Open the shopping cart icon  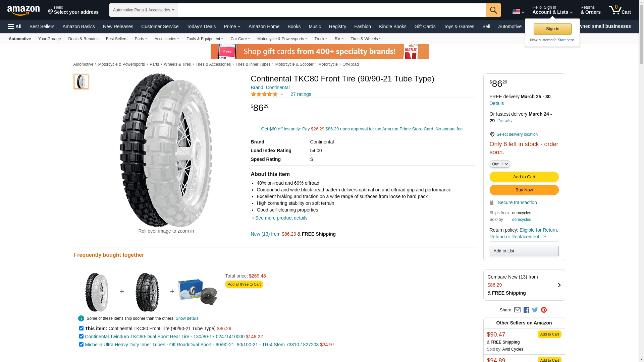620,10
